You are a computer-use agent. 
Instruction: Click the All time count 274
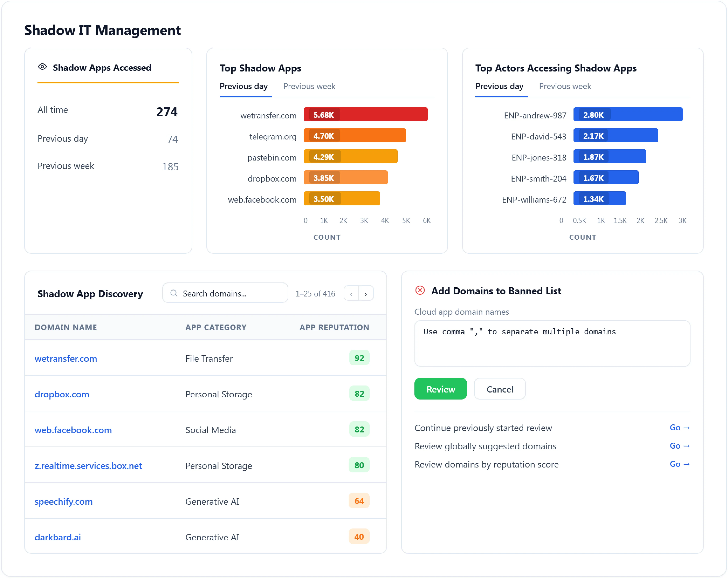point(167,112)
